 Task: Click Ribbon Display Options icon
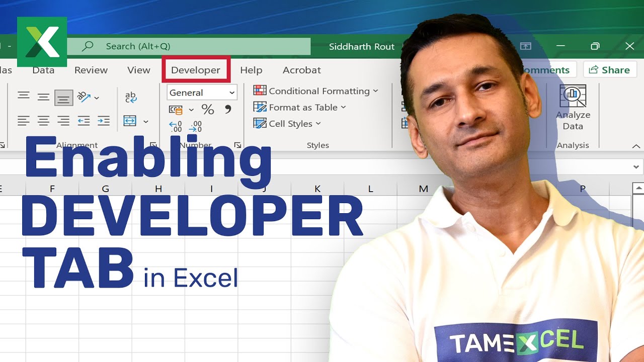point(525,46)
